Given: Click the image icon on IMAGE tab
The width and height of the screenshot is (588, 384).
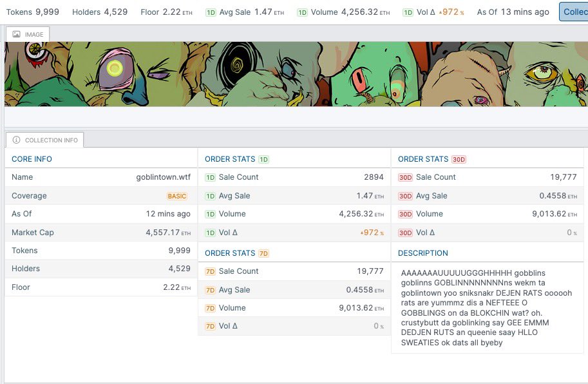Looking at the screenshot, I should coord(16,35).
